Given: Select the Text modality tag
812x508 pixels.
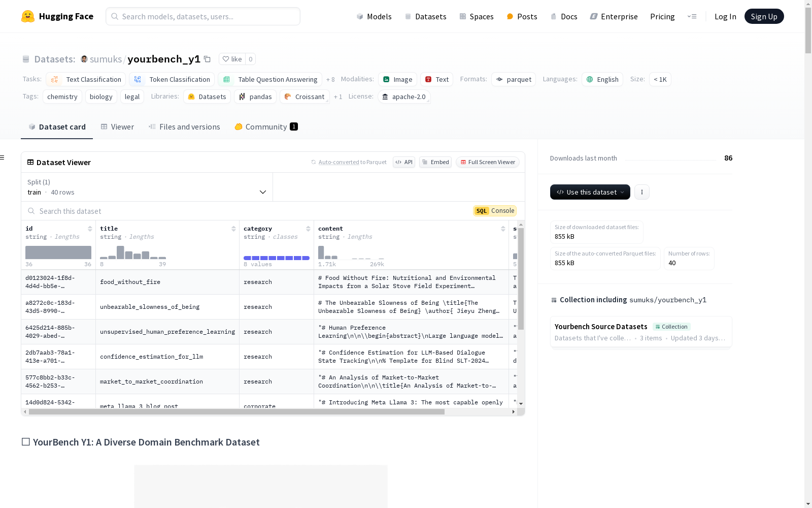Looking at the screenshot, I should tap(436, 79).
